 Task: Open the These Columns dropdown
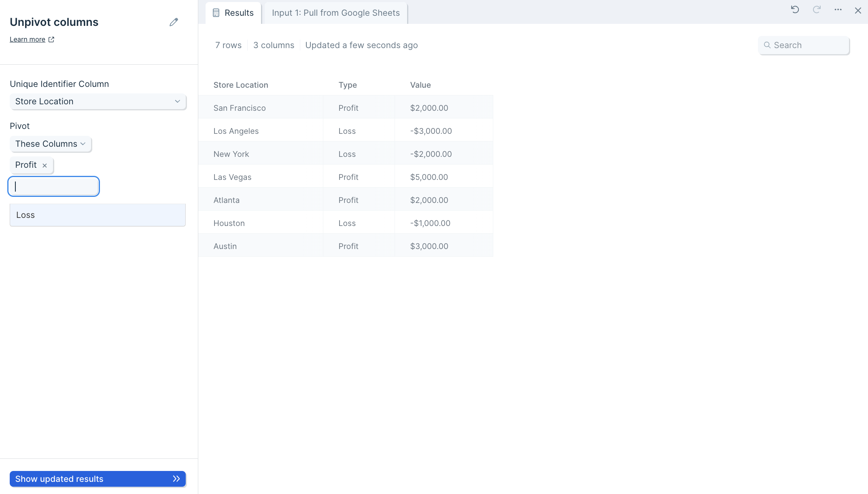click(51, 144)
